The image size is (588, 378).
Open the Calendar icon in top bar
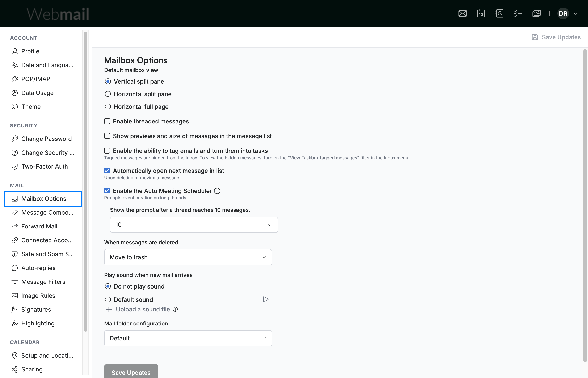click(481, 13)
